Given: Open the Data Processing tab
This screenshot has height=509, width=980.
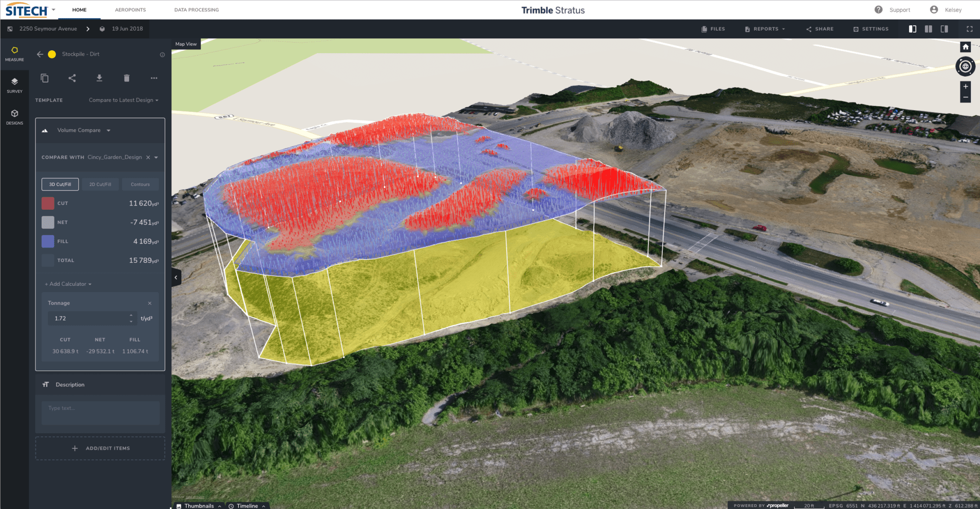Looking at the screenshot, I should tap(196, 10).
